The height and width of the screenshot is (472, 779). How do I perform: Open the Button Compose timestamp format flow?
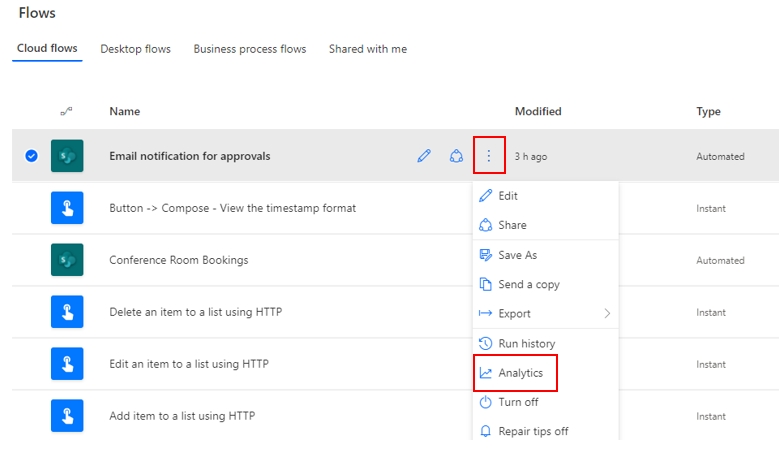point(233,208)
